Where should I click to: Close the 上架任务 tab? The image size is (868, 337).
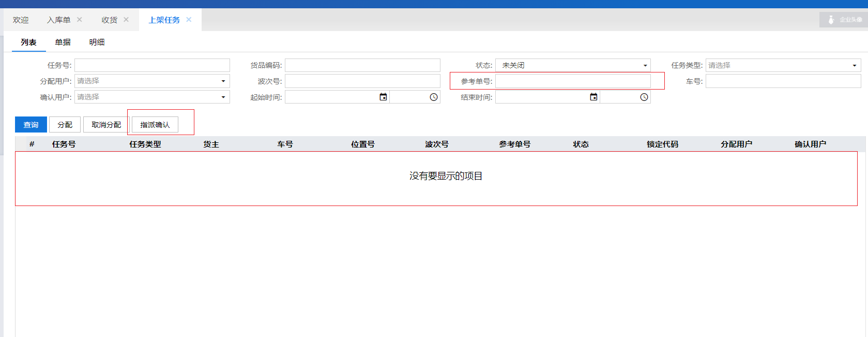pos(189,20)
